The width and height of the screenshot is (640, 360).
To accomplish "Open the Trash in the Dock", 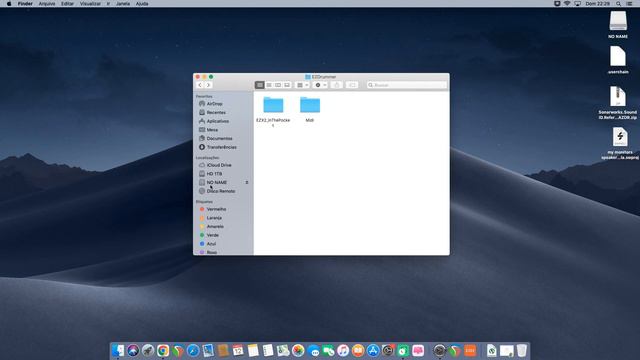I will point(522,351).
